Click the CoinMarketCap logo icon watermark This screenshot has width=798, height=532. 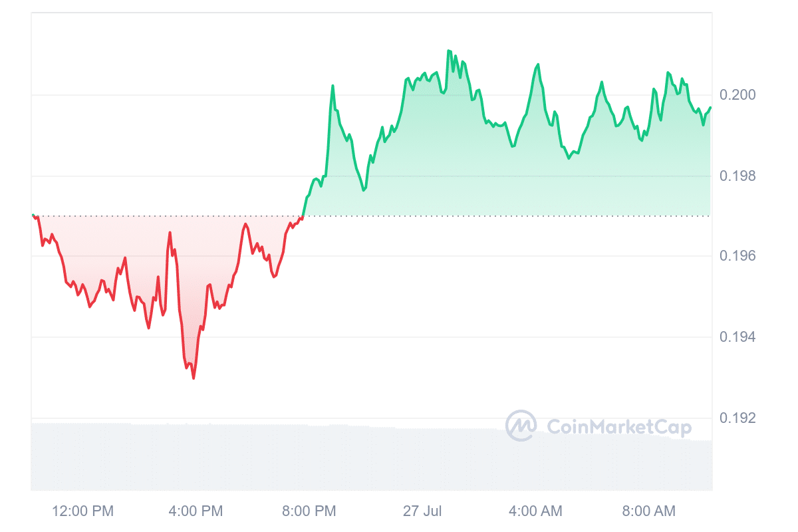[521, 426]
